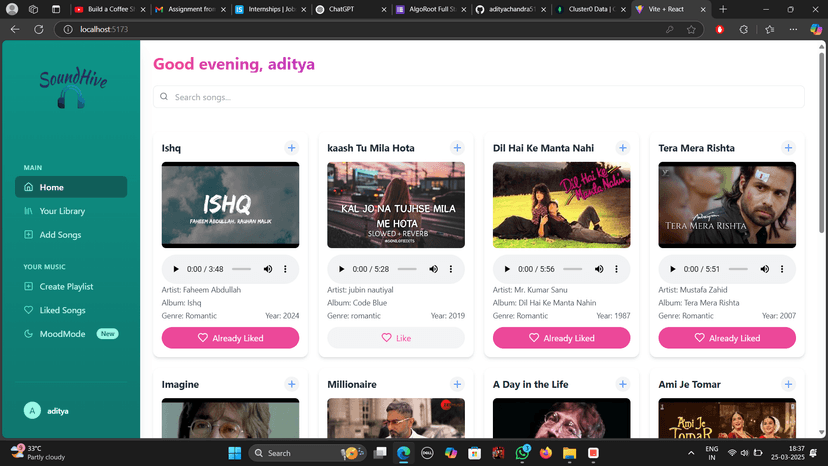Click the Search songs input field
Viewport: 828px width, 466px height.
(x=478, y=97)
